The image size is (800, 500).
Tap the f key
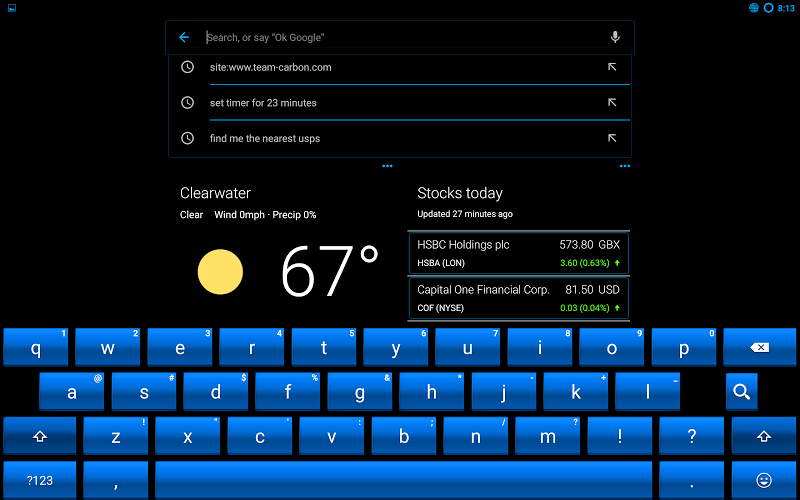point(288,392)
